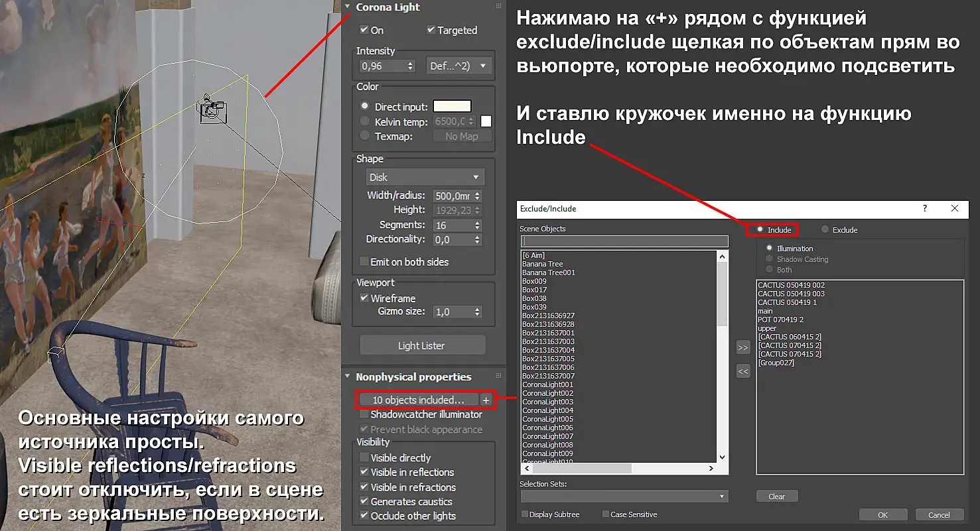980x531 pixels.
Task: Click the help question mark in Exclude/Include dialog
Action: click(x=925, y=208)
